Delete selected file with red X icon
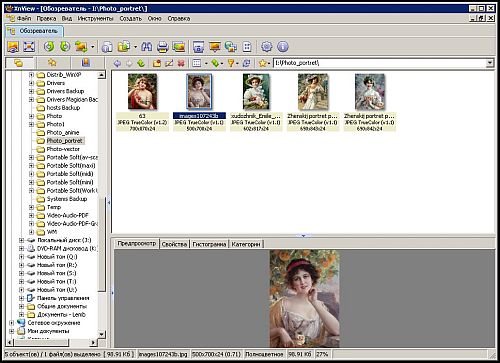Image resolution: width=500 pixels, height=363 pixels. tap(181, 63)
